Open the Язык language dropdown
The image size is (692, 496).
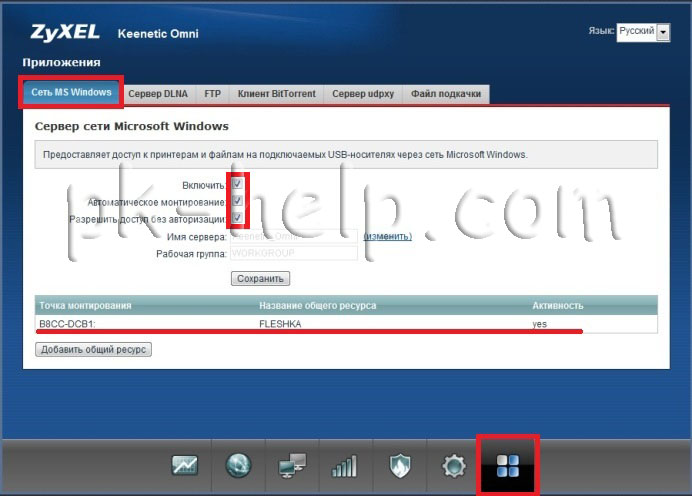[x=643, y=32]
